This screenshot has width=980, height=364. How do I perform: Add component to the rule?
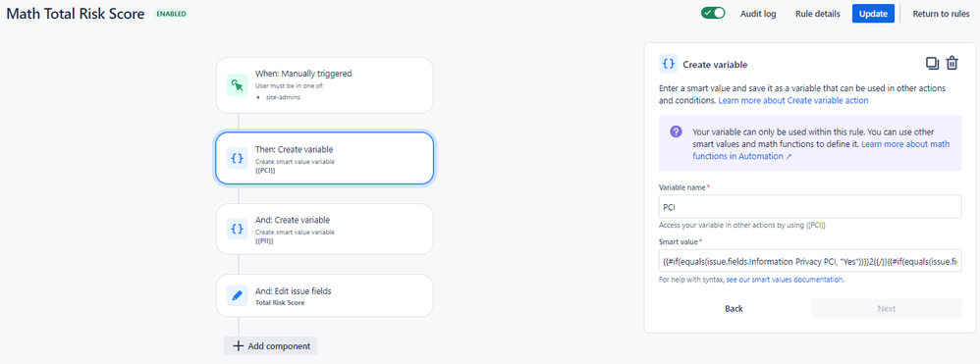point(271,346)
